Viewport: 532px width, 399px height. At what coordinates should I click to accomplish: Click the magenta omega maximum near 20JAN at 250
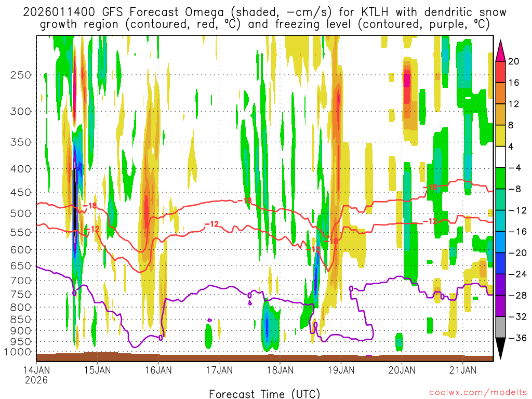[x=406, y=82]
